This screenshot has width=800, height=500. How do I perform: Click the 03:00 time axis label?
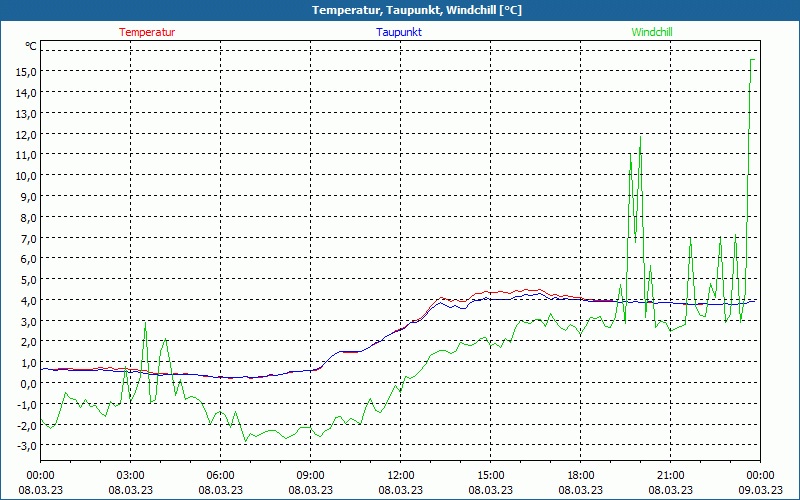pyautogui.click(x=131, y=476)
